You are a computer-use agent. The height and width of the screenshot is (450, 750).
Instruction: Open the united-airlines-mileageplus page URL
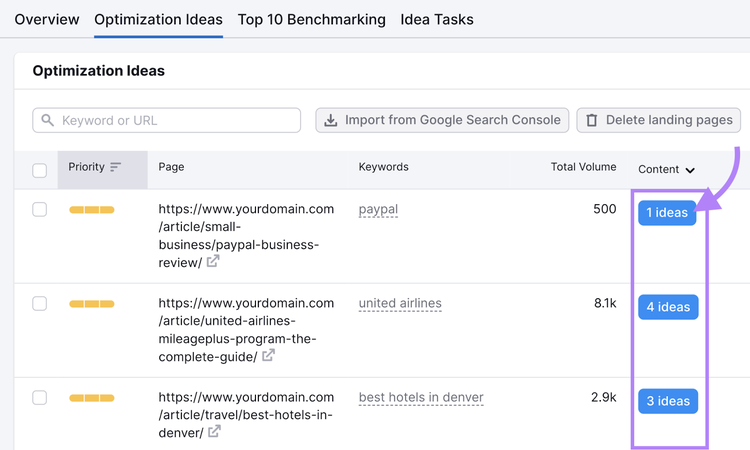[246, 330]
